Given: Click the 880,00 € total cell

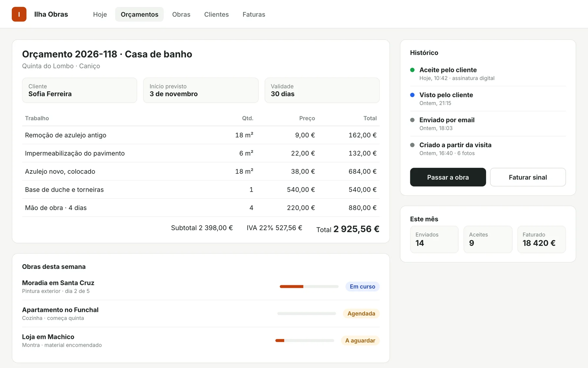Looking at the screenshot, I should tap(363, 208).
